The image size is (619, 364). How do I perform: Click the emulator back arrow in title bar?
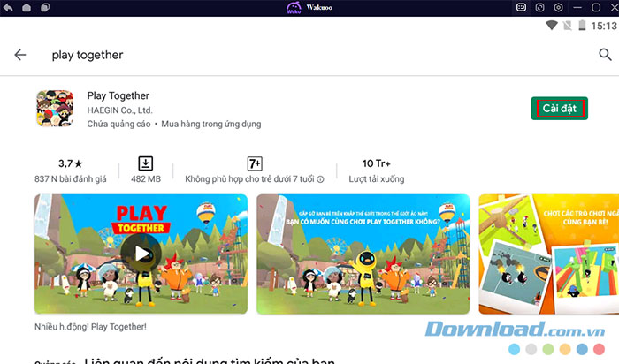8,8
